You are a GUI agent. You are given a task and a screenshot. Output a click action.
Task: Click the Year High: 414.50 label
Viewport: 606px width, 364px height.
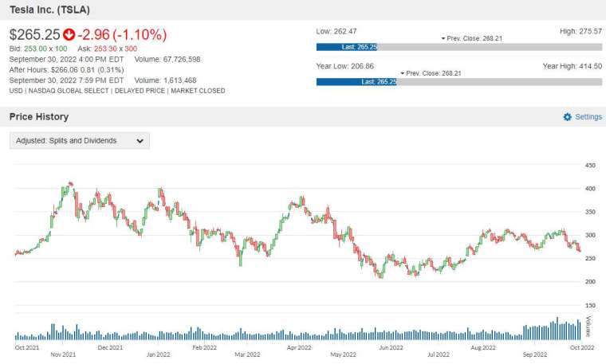coord(573,66)
